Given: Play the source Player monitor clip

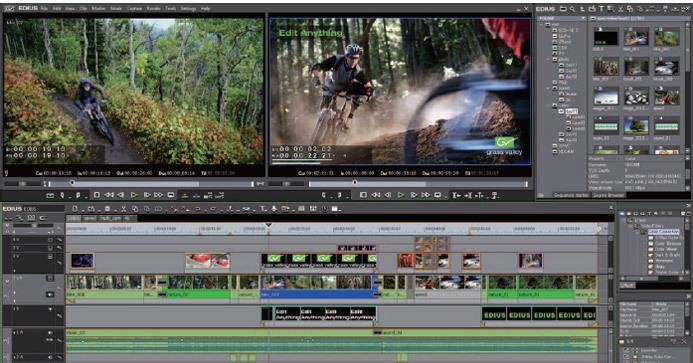Looking at the screenshot, I should click(x=134, y=195).
